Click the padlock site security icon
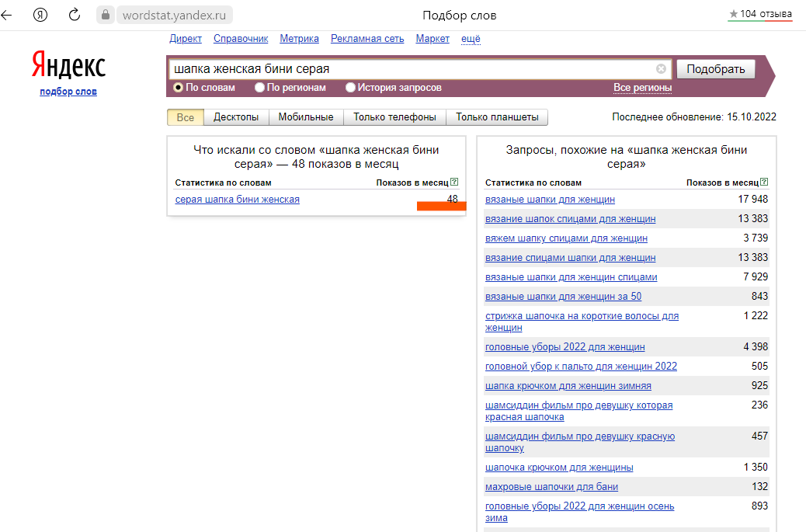The image size is (806, 532). click(x=106, y=15)
